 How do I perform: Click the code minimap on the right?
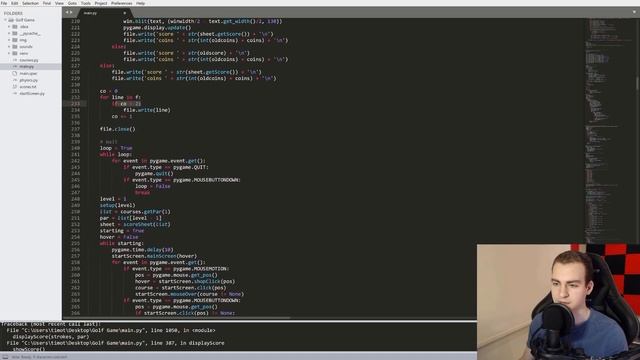coord(610,131)
